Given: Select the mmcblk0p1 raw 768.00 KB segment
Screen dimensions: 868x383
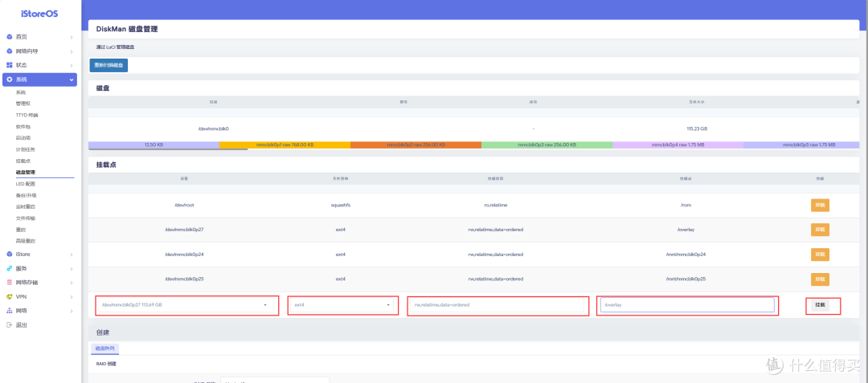Looking at the screenshot, I should click(285, 145).
